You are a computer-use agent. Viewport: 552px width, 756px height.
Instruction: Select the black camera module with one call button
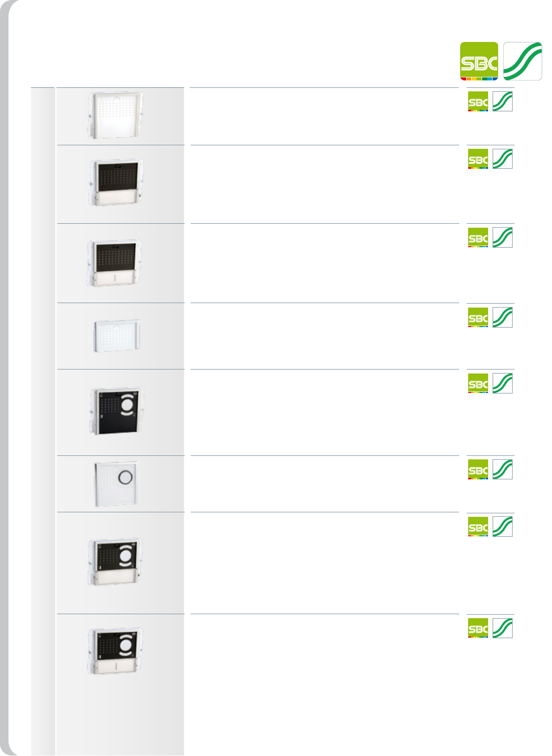(x=115, y=561)
